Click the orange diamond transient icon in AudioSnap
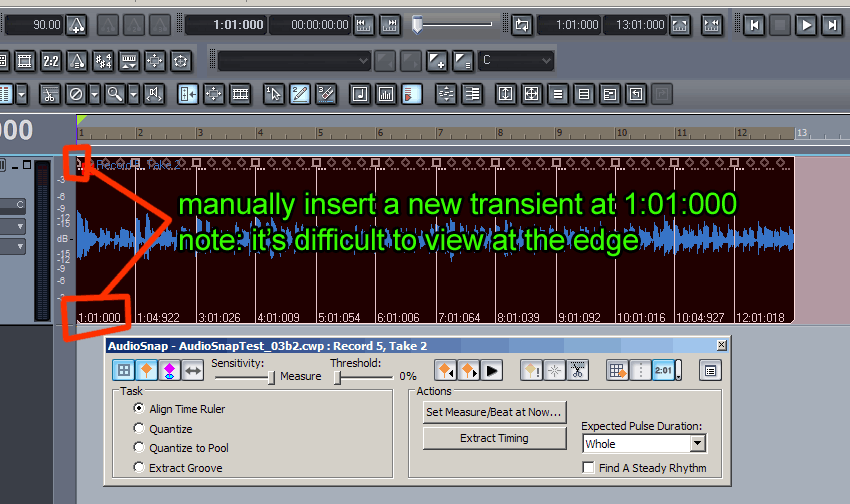This screenshot has width=850, height=504. [145, 370]
